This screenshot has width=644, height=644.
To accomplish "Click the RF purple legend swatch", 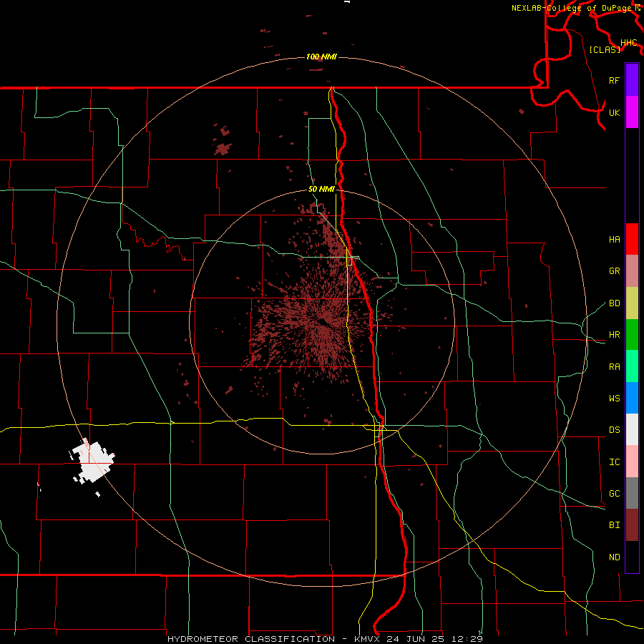I will click(632, 80).
